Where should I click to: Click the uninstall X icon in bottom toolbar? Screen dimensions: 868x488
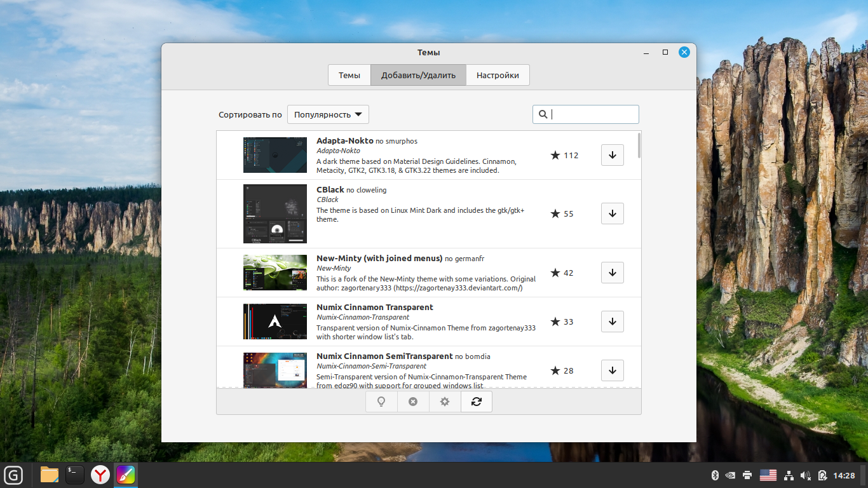coord(413,402)
